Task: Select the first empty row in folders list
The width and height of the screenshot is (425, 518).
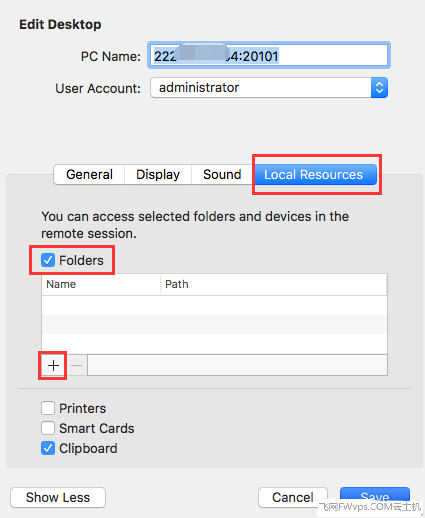Action: pyautogui.click(x=214, y=305)
